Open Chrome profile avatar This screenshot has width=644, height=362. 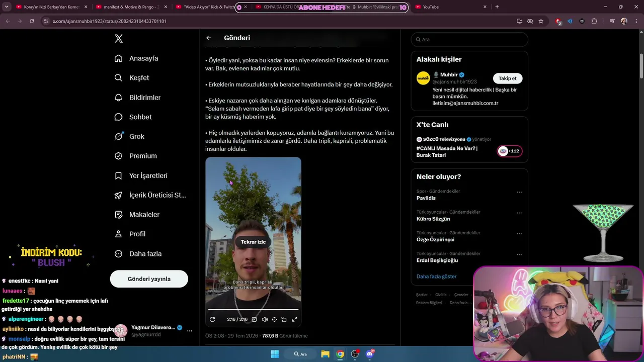tap(624, 21)
